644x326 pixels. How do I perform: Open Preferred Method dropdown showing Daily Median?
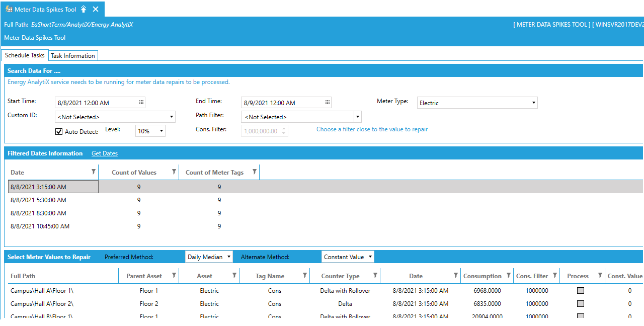[x=209, y=257]
